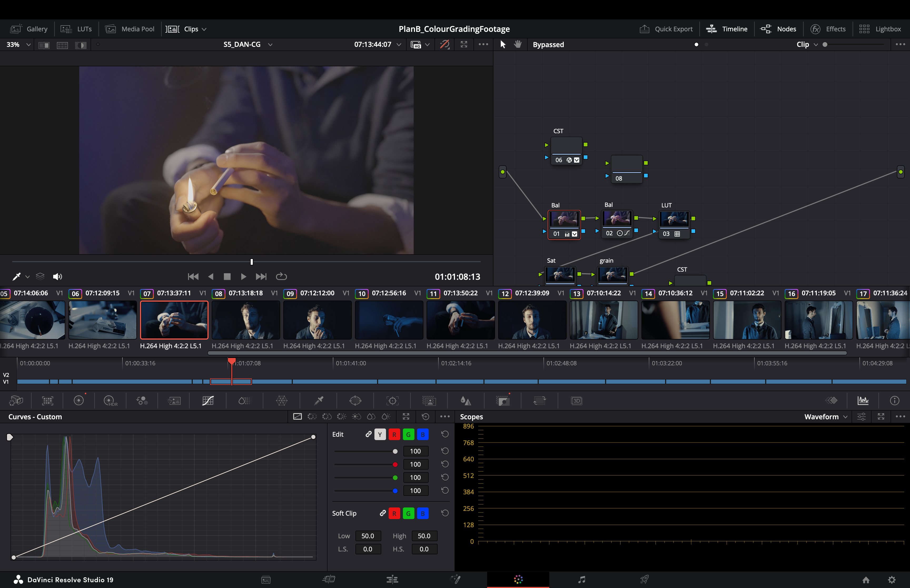Open the RGB Mixer palette
Viewport: 910px width, 588px height.
pos(142,401)
